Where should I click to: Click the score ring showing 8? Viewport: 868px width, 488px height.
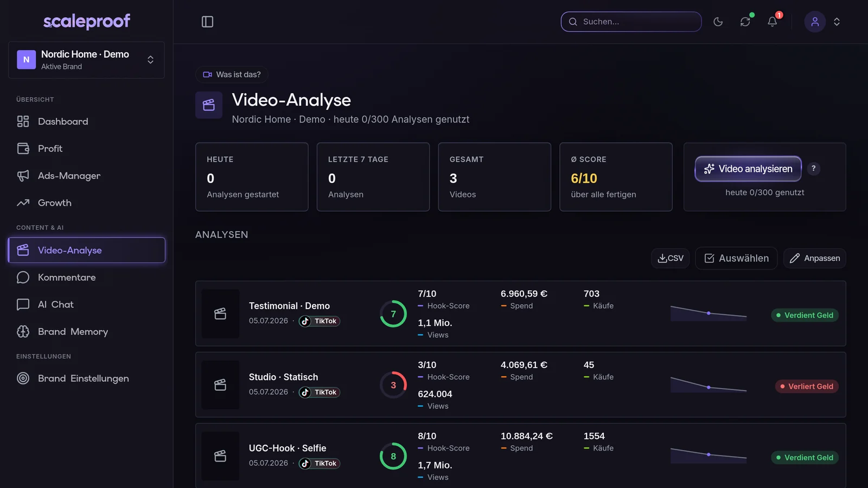(393, 456)
